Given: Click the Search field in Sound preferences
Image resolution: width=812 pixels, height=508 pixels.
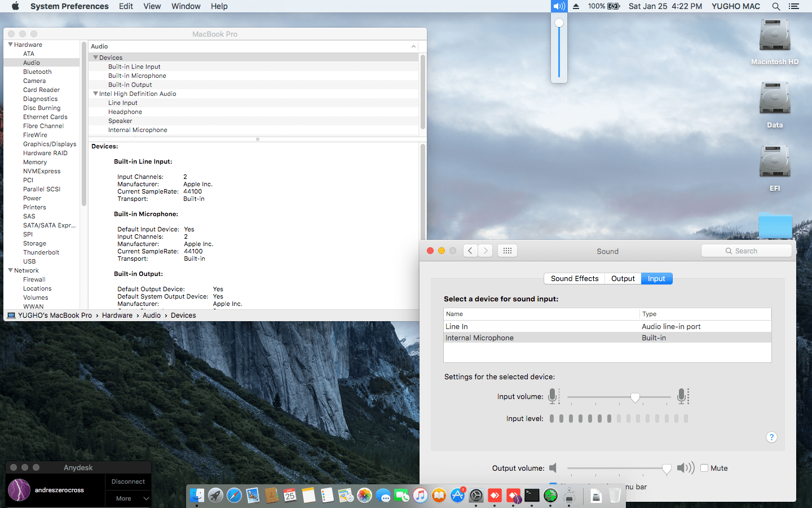Looking at the screenshot, I should [747, 251].
